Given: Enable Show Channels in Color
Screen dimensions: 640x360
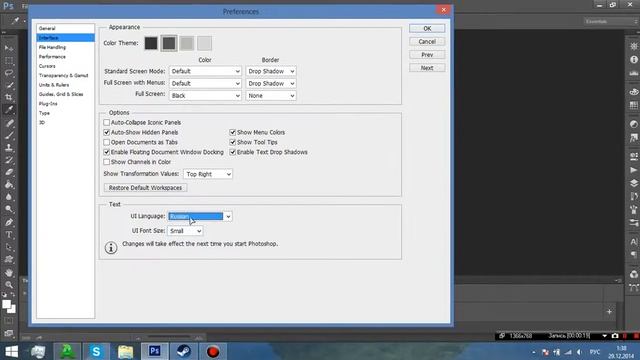Looking at the screenshot, I should [x=107, y=162].
